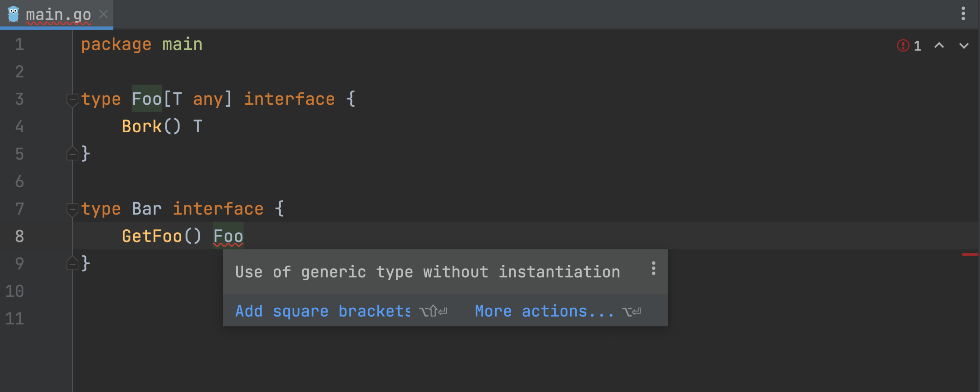Click fold end marker on line 9
The image size is (980, 392).
coord(72,263)
